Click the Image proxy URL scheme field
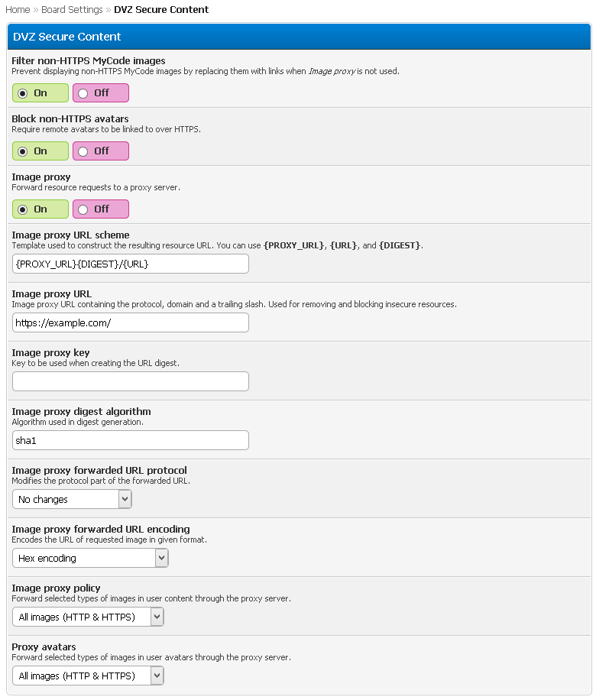The image size is (596, 700). (131, 264)
